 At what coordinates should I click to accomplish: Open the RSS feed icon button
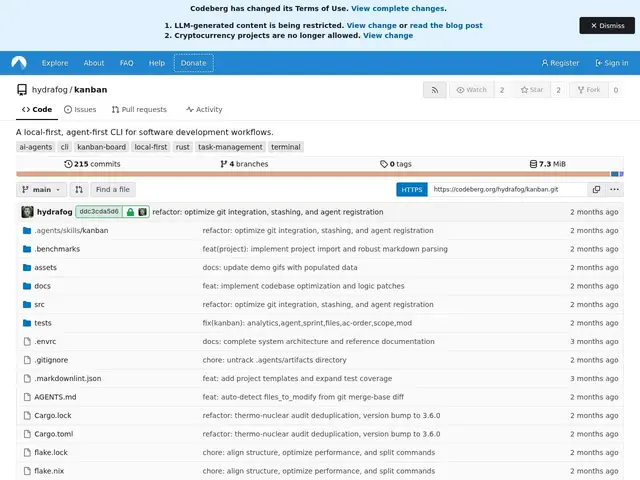coord(435,90)
